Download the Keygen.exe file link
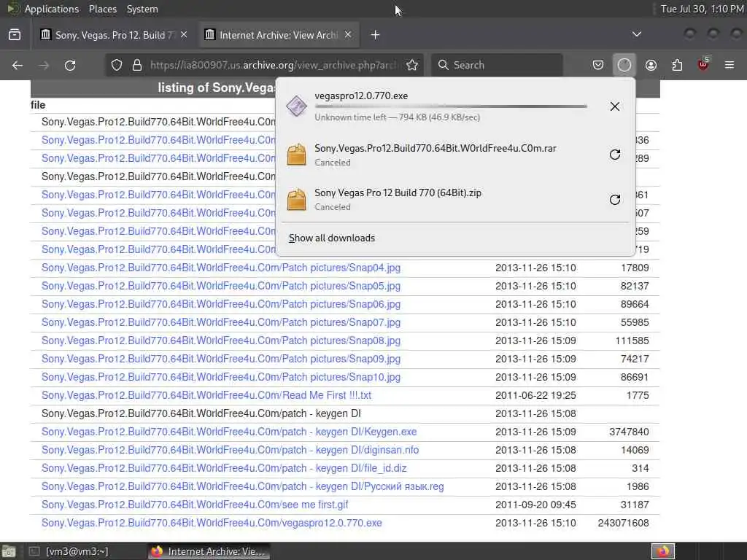This screenshot has height=560, width=747. pyautogui.click(x=229, y=432)
